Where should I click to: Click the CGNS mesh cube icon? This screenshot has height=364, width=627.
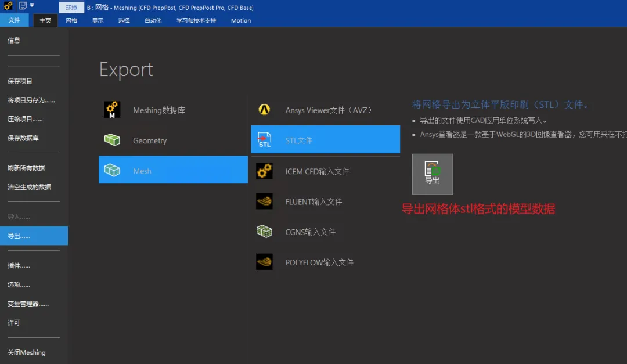[x=264, y=231]
